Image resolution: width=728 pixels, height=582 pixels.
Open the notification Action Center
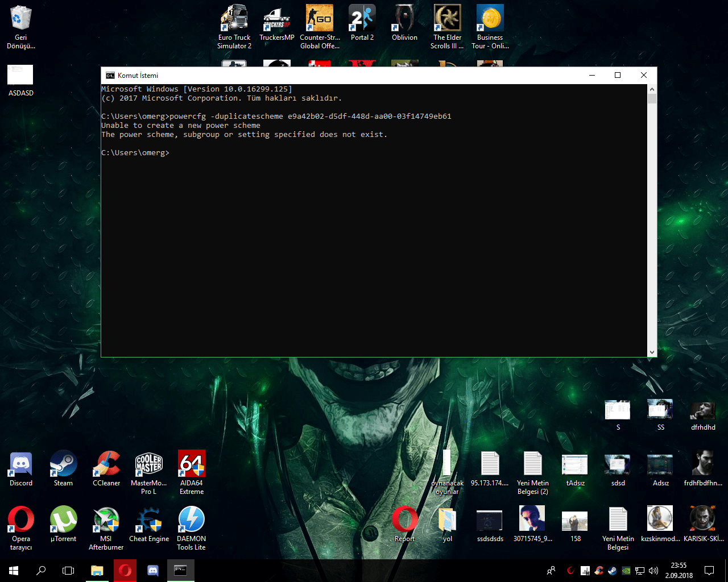[709, 571]
